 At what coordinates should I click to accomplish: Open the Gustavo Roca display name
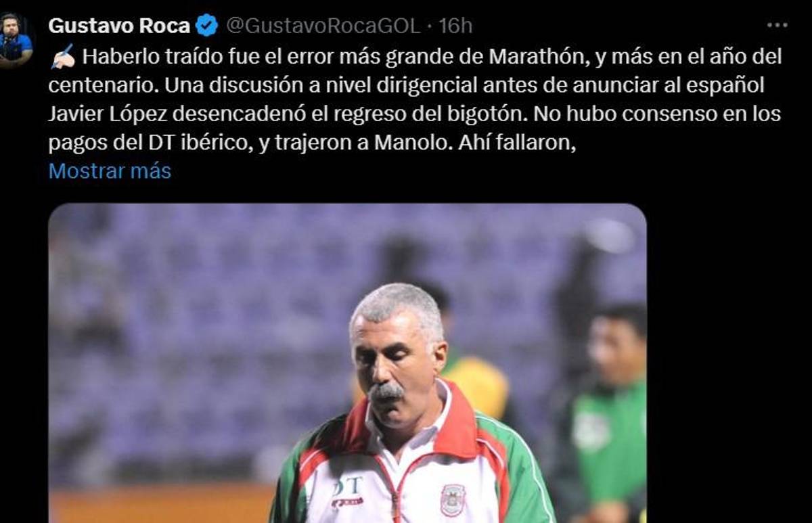coord(119,26)
